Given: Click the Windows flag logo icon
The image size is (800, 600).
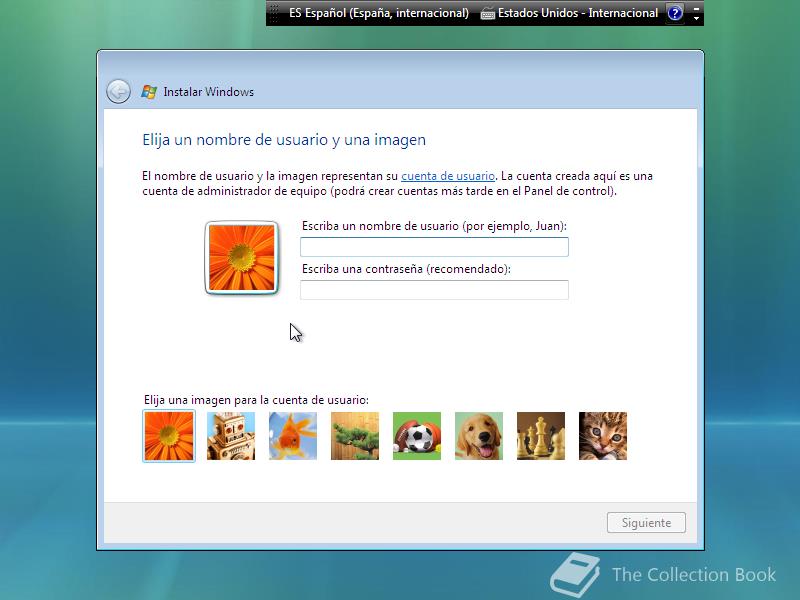Looking at the screenshot, I should (149, 92).
